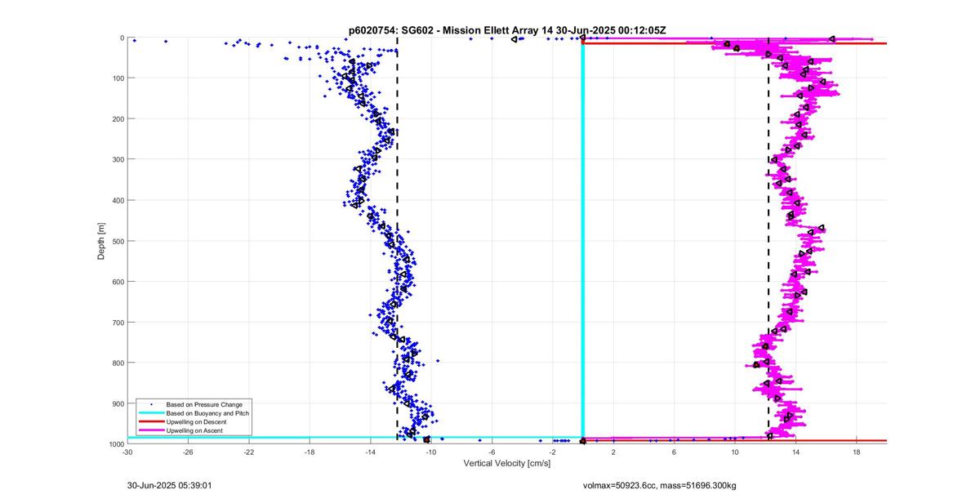980x499 pixels.
Task: Click legend entry 'Upwelling on Ascent'
Action: tap(196, 430)
